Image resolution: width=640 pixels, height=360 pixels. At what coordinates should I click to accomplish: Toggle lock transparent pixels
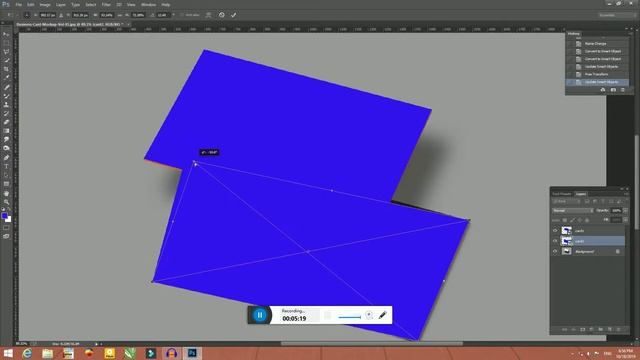pyautogui.click(x=564, y=220)
